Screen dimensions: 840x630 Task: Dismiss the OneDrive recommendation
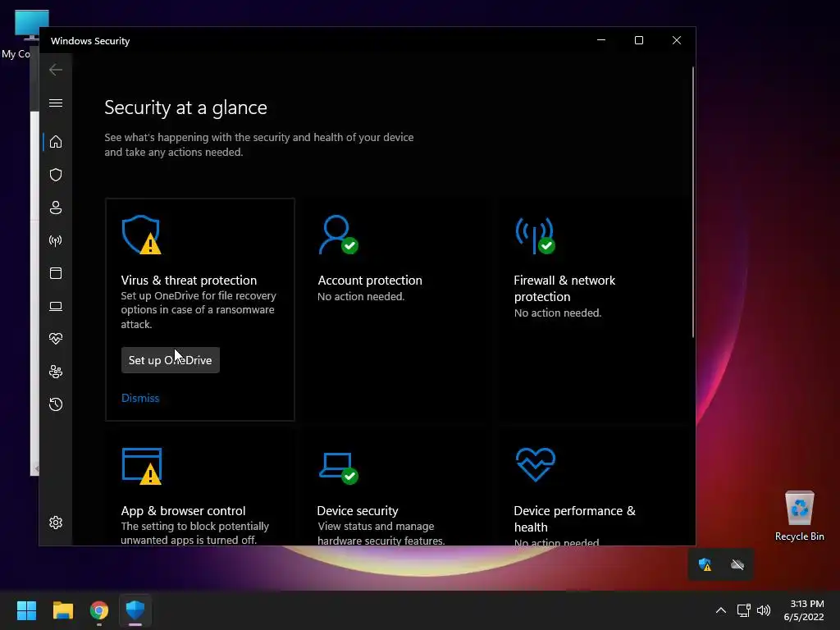click(x=140, y=398)
